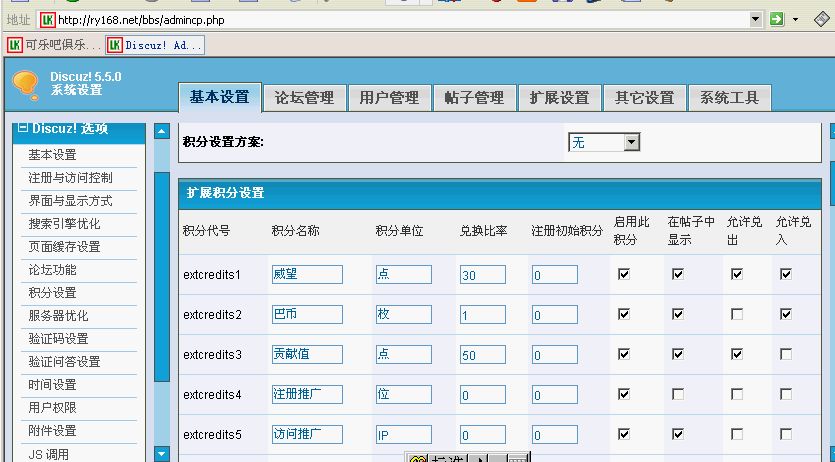Open the 用户管理 tab
835x462 pixels.
pyautogui.click(x=389, y=98)
